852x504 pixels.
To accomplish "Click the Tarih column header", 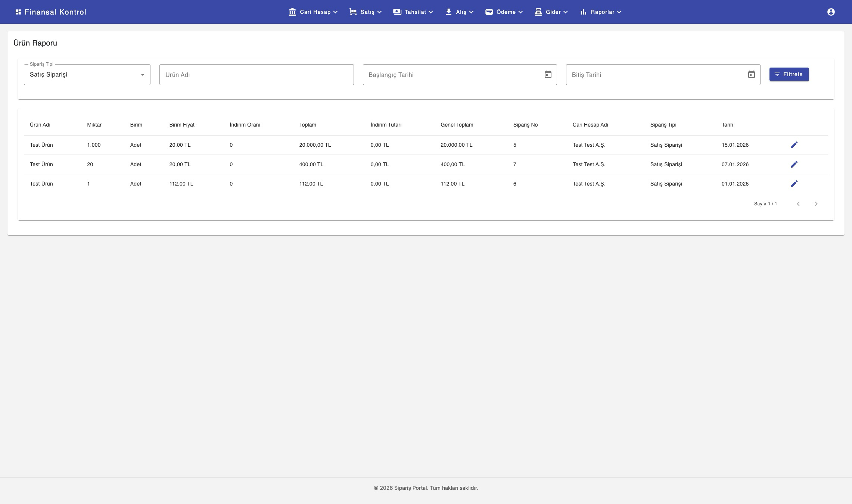I will coord(727,125).
